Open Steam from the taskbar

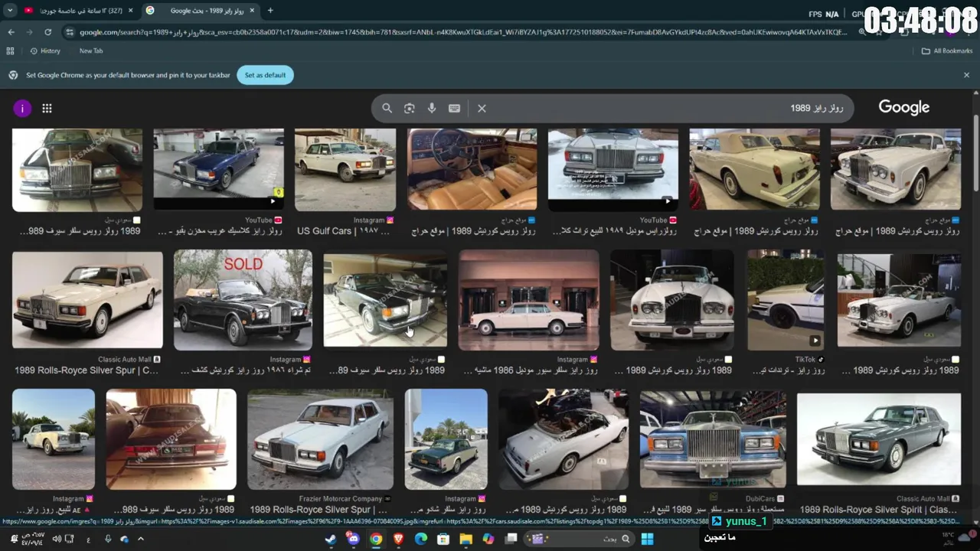coord(331,539)
